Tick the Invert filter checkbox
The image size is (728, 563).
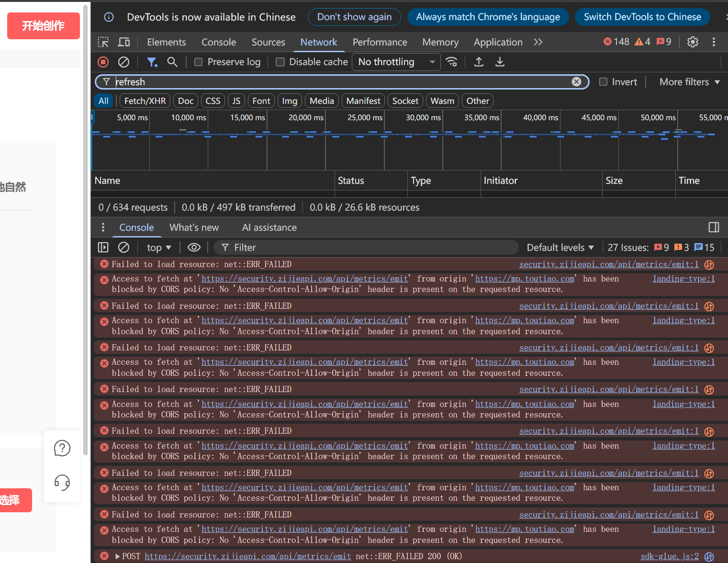point(604,82)
